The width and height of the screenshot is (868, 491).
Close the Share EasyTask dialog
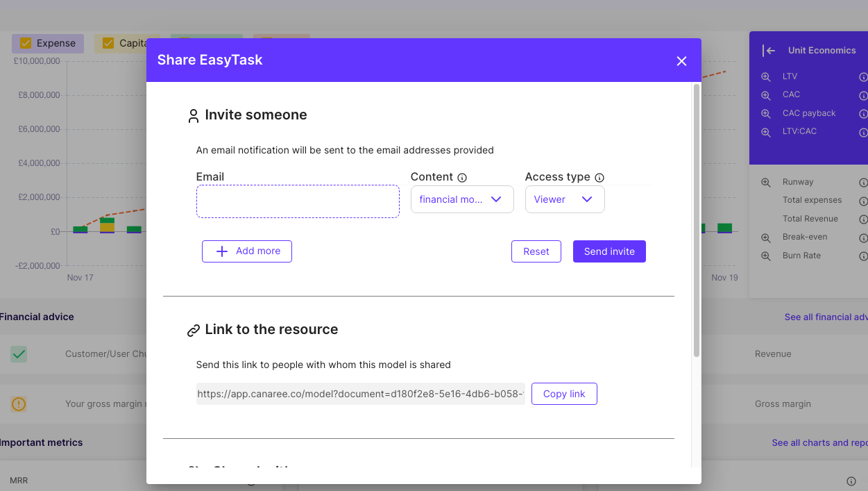pyautogui.click(x=681, y=61)
